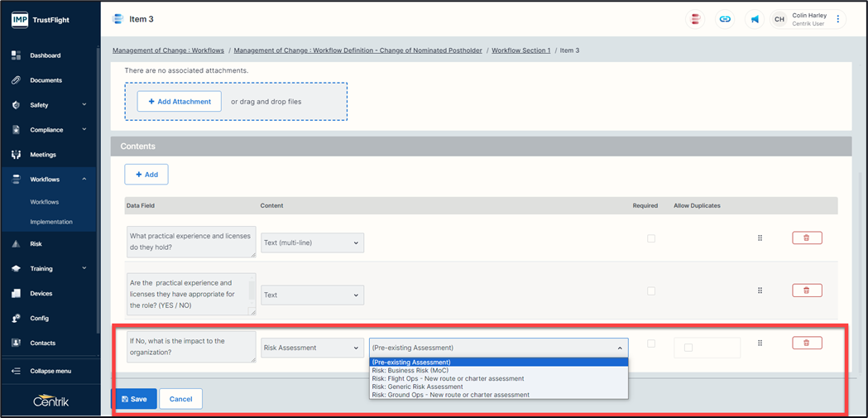Viewport: 868px width, 418px height.
Task: Enable Allow Duplicates for Risk Assessment row
Action: 688,348
